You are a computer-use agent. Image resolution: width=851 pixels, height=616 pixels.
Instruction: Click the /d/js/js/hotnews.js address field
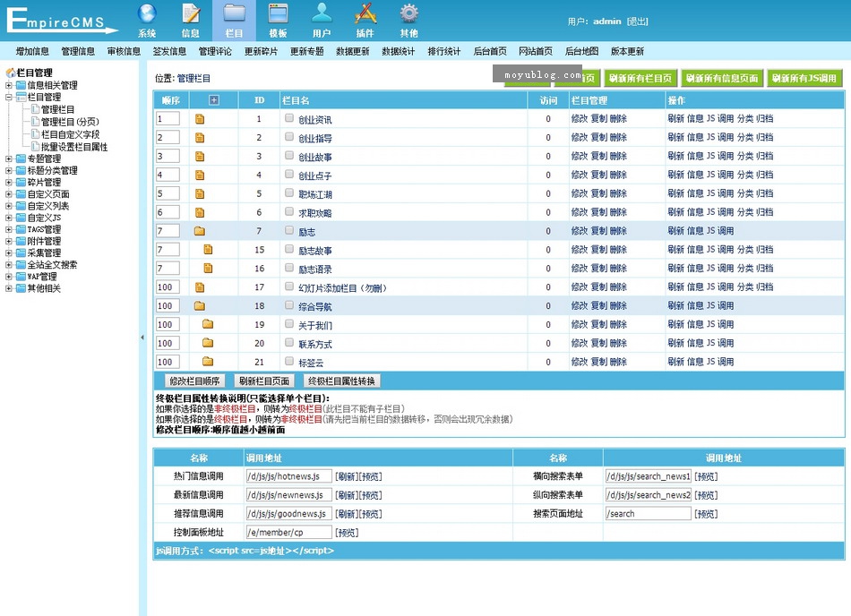288,476
